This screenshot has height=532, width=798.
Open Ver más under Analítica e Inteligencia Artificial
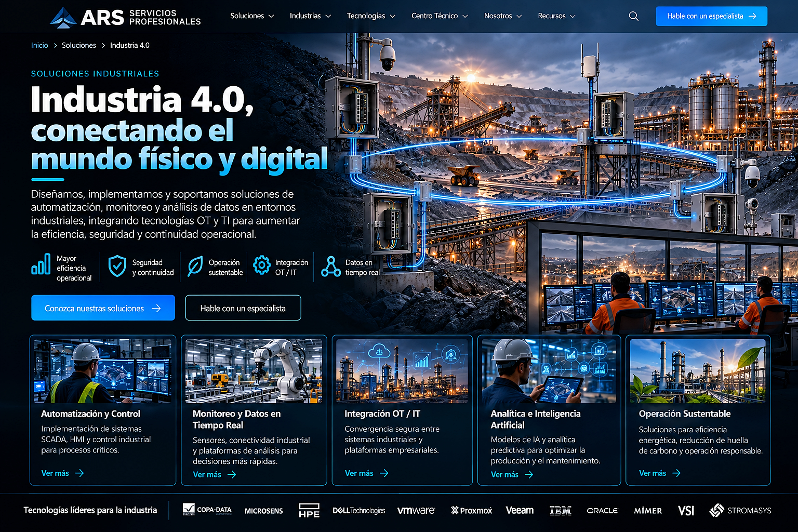point(512,475)
